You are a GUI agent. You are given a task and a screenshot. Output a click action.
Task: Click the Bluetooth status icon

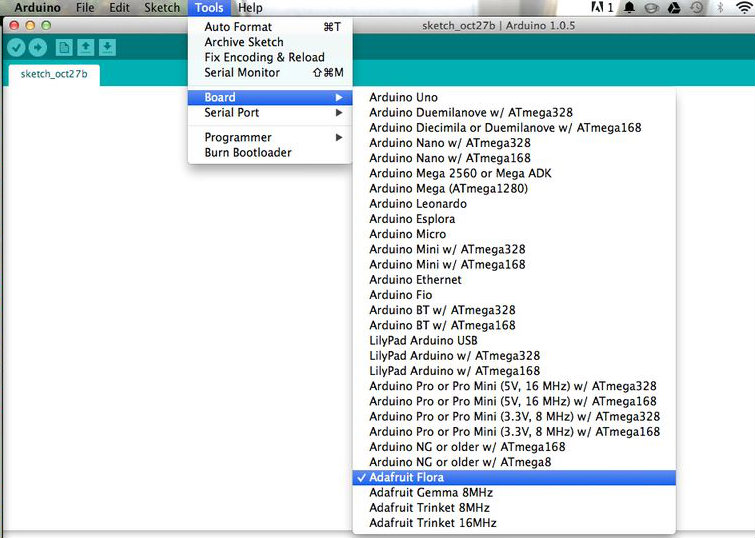click(720, 7)
